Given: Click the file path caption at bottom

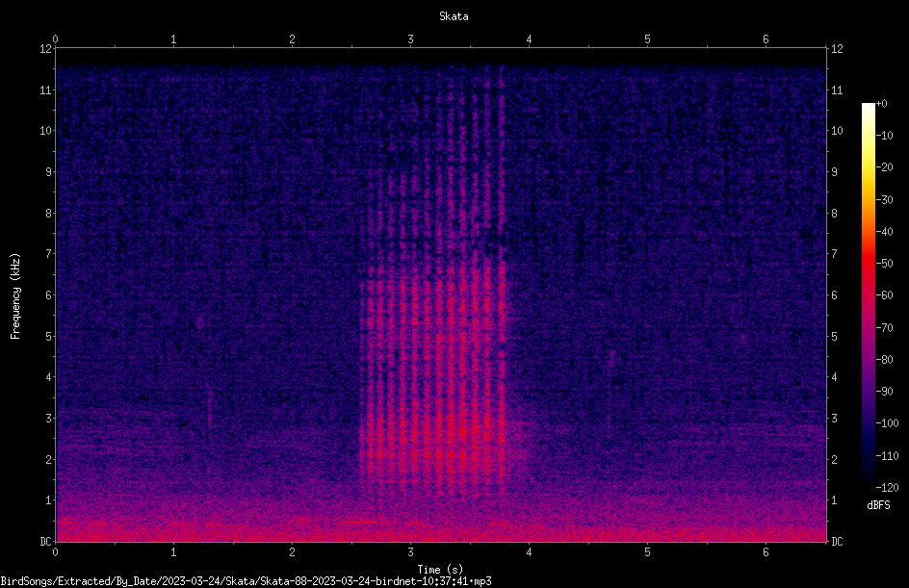Looking at the screenshot, I should [246, 581].
